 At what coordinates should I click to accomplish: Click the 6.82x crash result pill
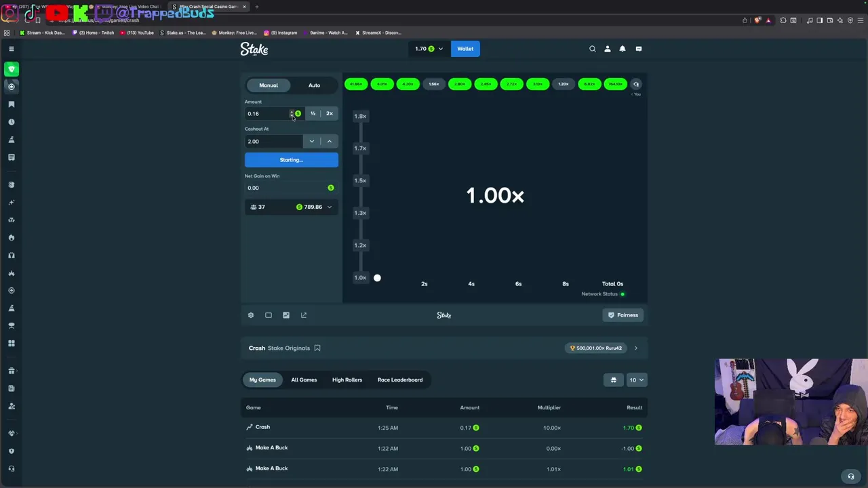pos(589,84)
